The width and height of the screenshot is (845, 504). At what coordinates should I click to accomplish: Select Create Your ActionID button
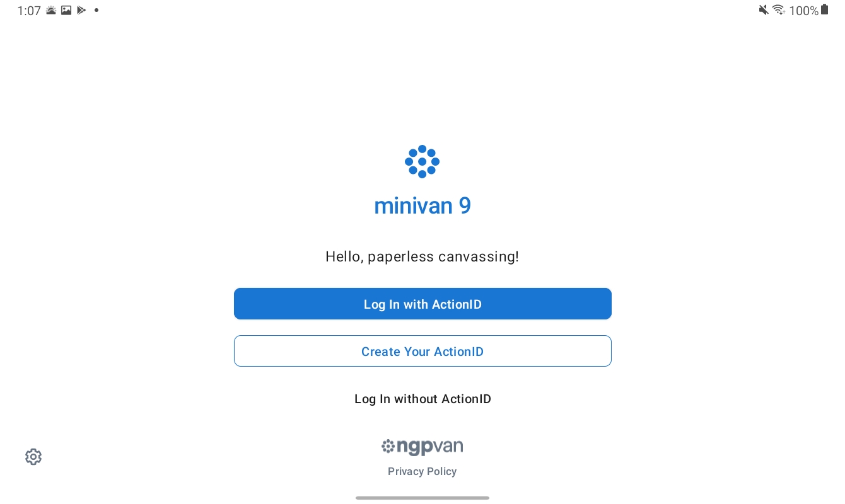[422, 351]
